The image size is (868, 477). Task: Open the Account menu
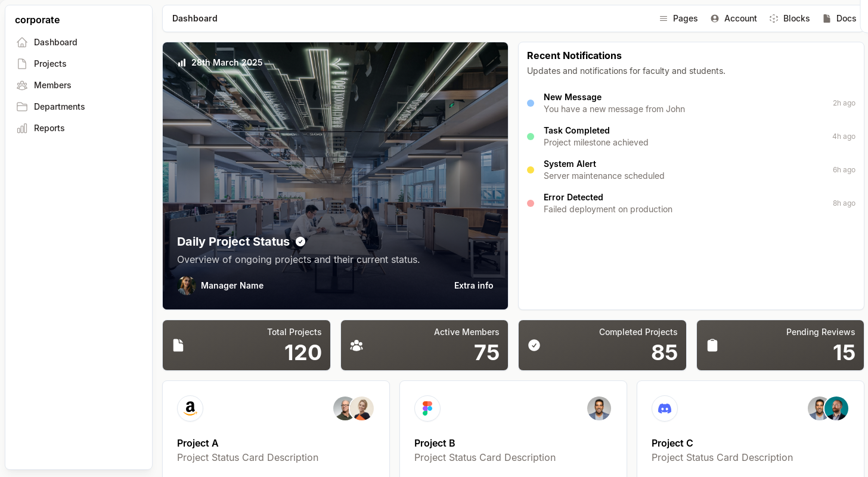click(x=734, y=18)
